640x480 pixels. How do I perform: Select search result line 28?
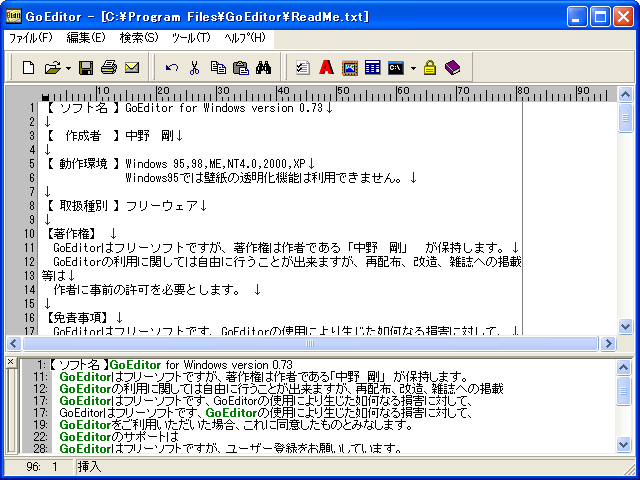coord(231,449)
